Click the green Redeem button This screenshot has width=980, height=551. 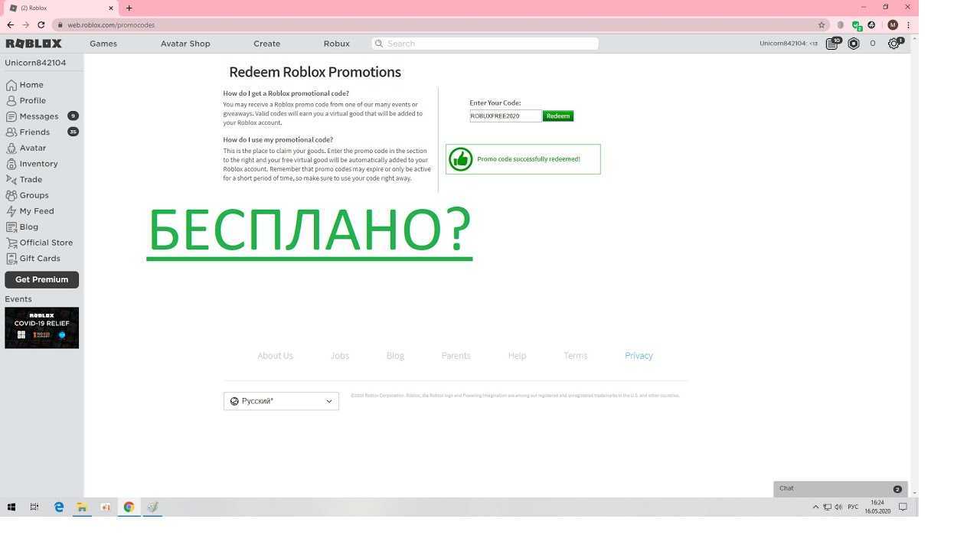click(558, 116)
